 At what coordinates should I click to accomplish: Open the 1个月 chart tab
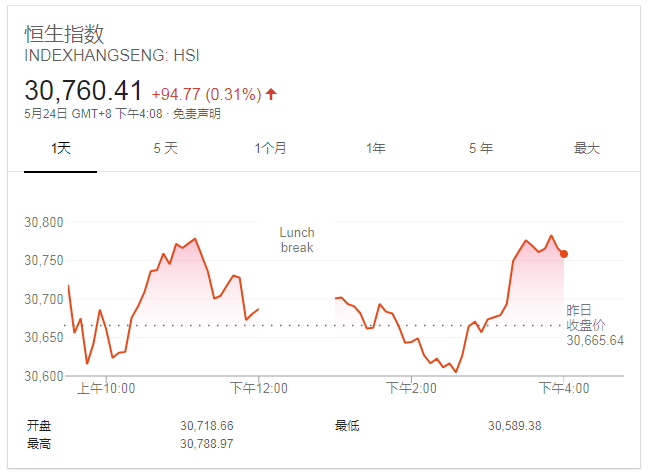270,148
